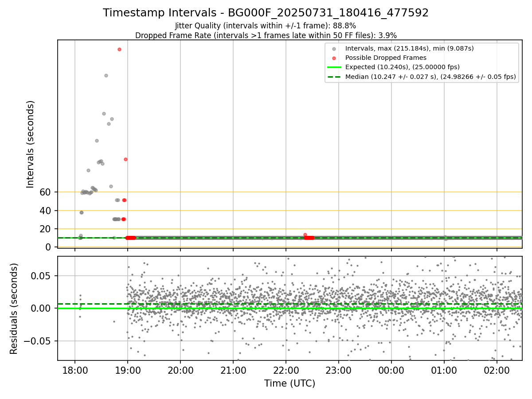Click the 'Intervals (seconds)' y-axis label
Viewport: 532px width, 399px height.
pos(30,144)
